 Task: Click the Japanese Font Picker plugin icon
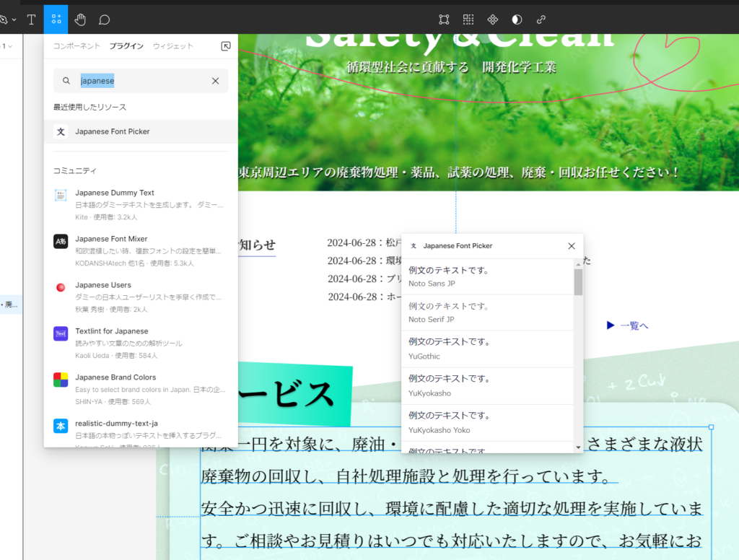[x=61, y=131]
